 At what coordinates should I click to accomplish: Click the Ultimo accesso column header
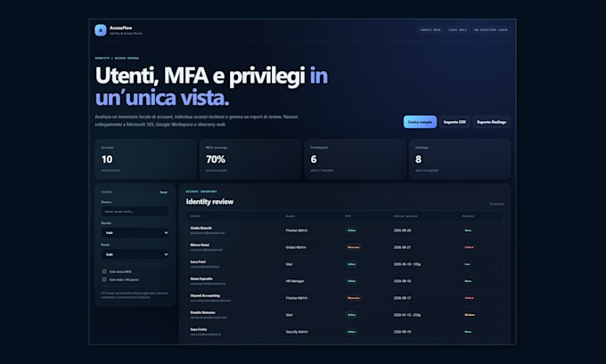click(x=405, y=216)
